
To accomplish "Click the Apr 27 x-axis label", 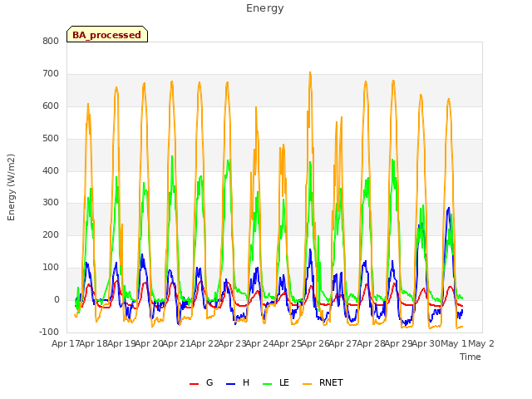I will (342, 343).
